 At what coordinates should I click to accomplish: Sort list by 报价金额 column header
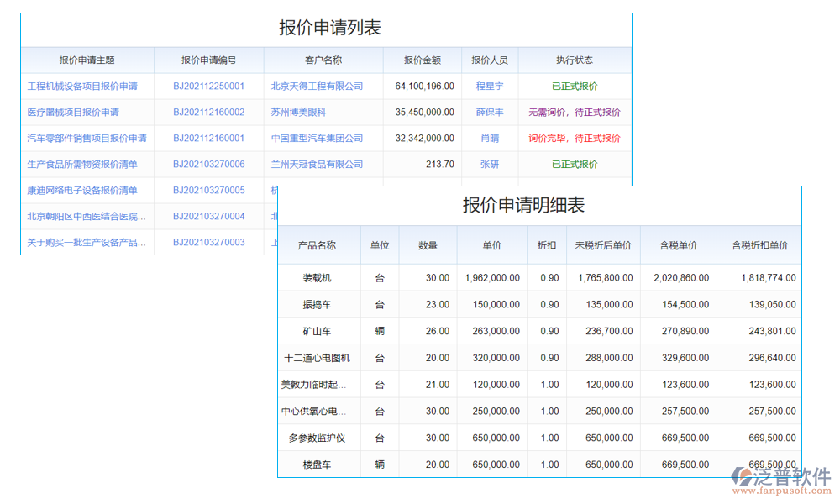(423, 60)
